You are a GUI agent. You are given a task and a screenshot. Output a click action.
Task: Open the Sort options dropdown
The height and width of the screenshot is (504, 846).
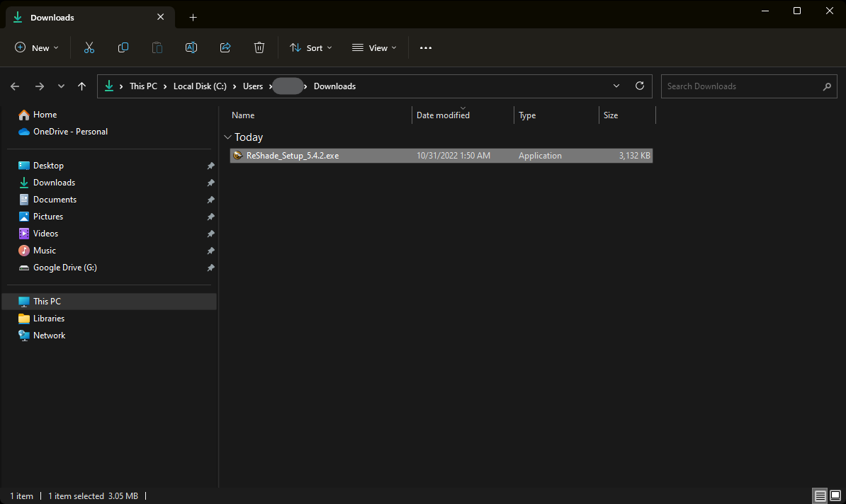pyautogui.click(x=311, y=48)
